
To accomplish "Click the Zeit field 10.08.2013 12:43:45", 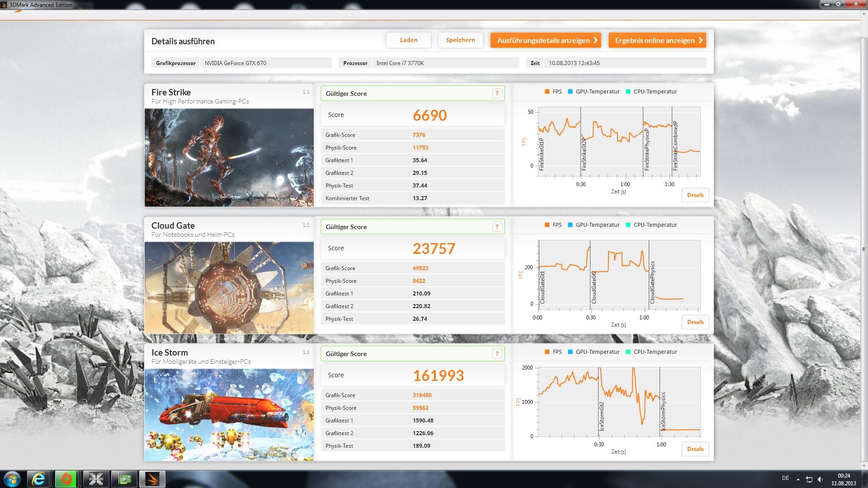I will (625, 63).
